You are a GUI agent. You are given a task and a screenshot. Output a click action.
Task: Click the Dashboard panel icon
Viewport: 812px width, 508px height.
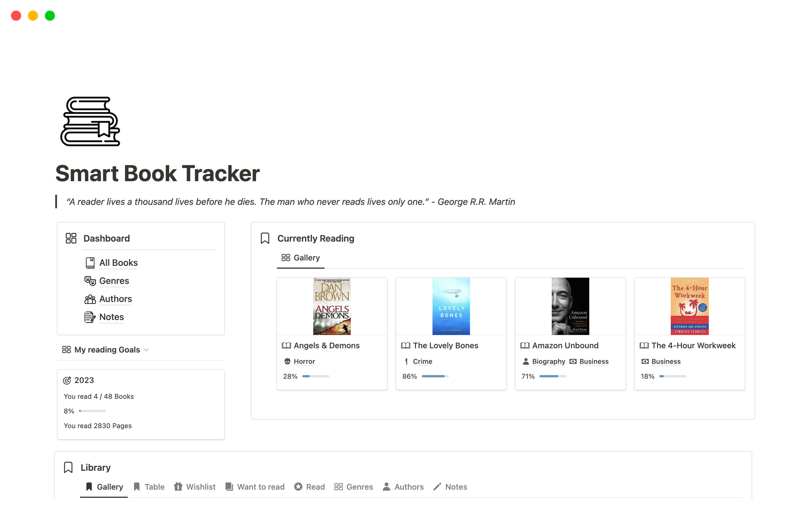click(x=71, y=238)
